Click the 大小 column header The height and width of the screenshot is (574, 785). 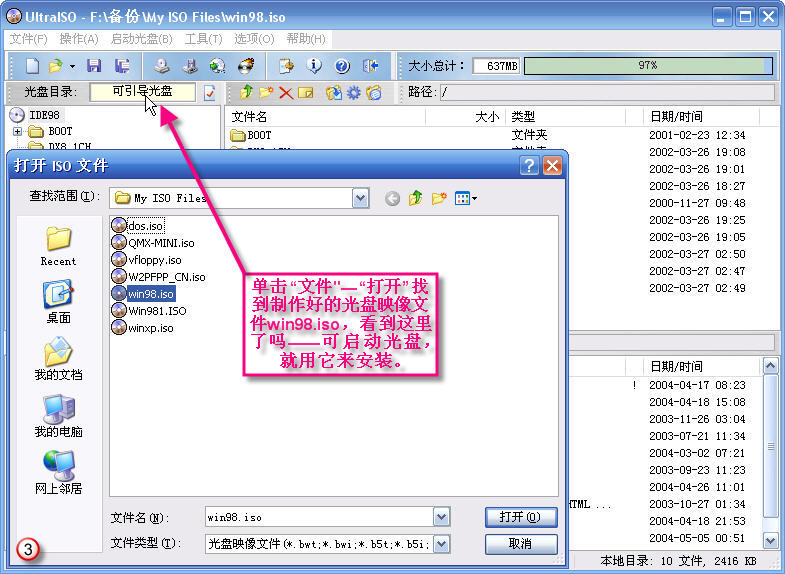point(466,117)
